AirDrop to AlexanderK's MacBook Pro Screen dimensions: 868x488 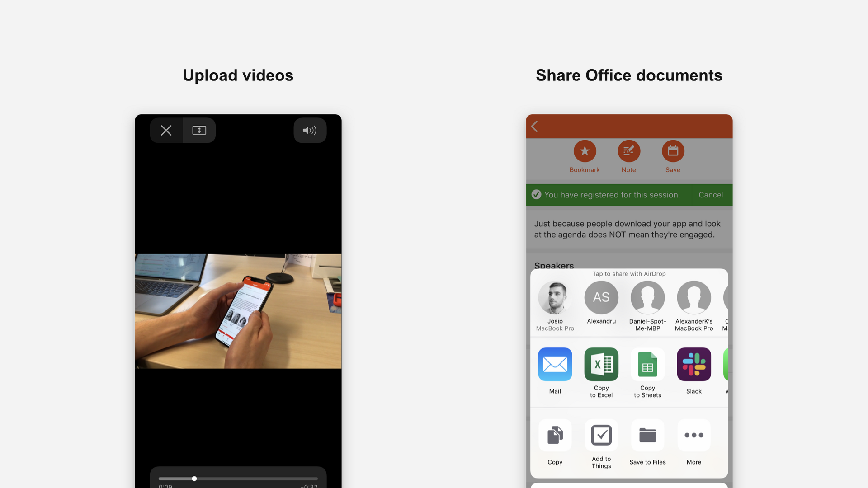pyautogui.click(x=693, y=298)
